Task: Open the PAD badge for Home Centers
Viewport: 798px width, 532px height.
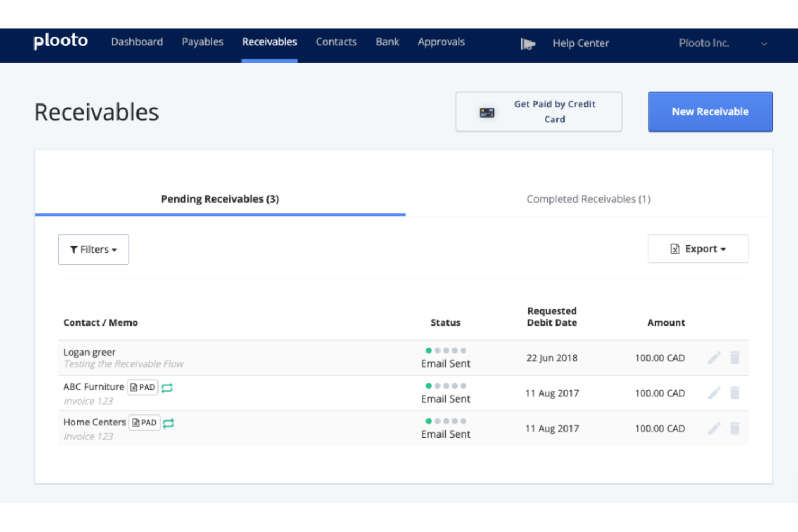Action: tap(144, 423)
